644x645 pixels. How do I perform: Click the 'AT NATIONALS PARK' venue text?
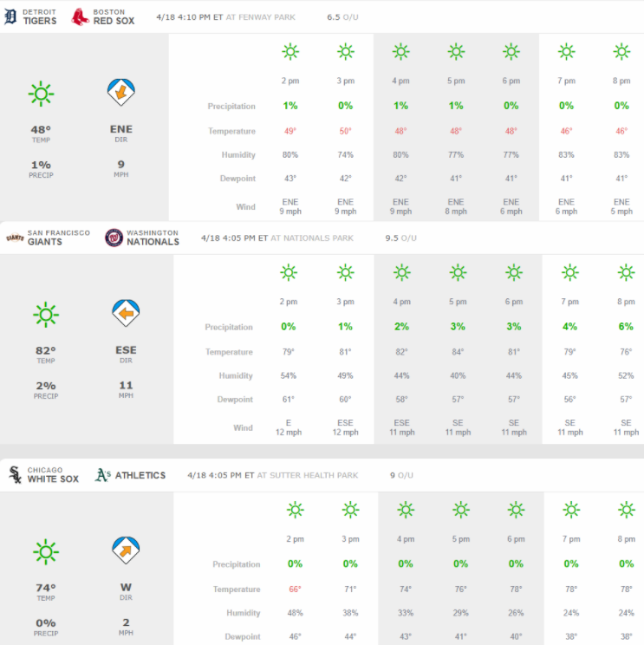click(x=312, y=237)
